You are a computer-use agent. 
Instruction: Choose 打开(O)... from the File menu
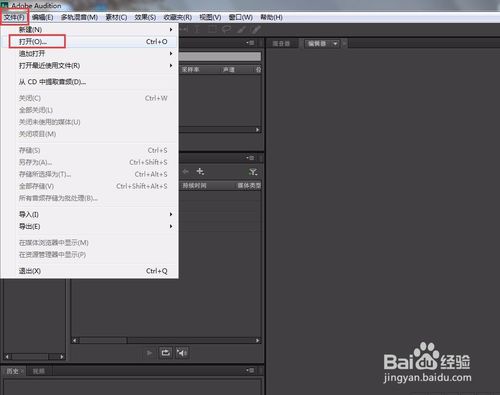(89, 41)
